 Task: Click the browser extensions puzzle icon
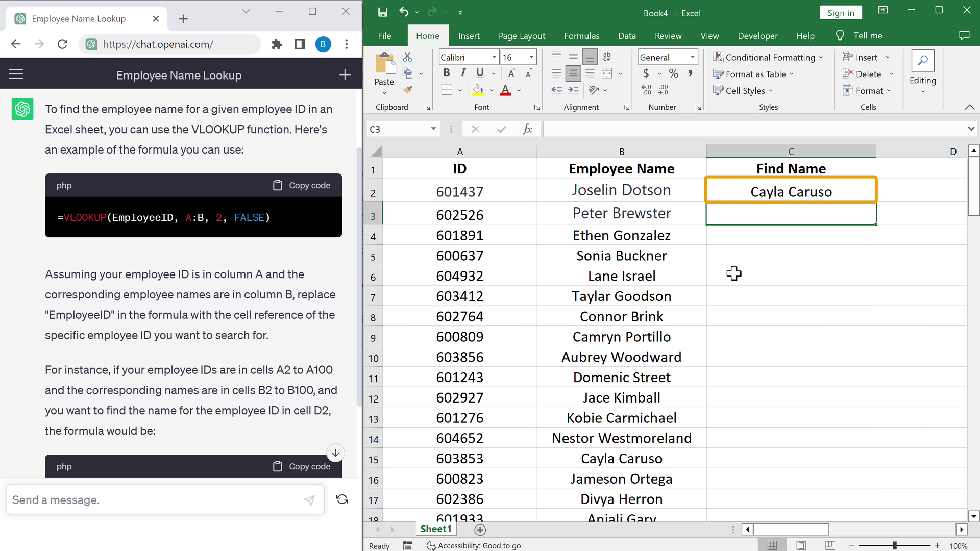coord(277,44)
